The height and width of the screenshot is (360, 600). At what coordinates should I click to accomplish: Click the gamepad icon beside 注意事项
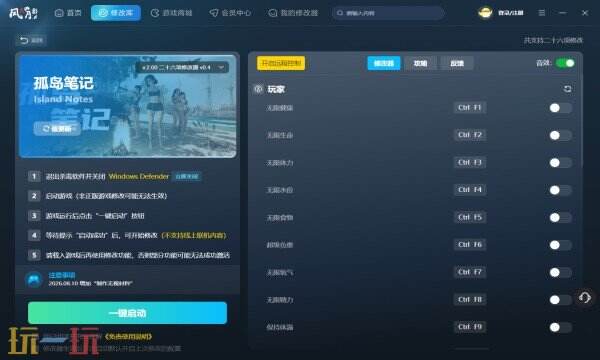click(x=34, y=279)
